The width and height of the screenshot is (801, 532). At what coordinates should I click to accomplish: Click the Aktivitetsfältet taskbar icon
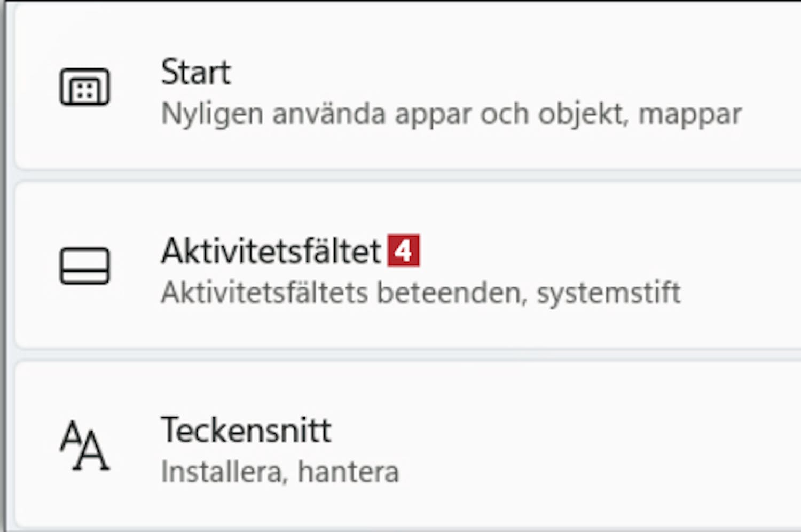(84, 265)
